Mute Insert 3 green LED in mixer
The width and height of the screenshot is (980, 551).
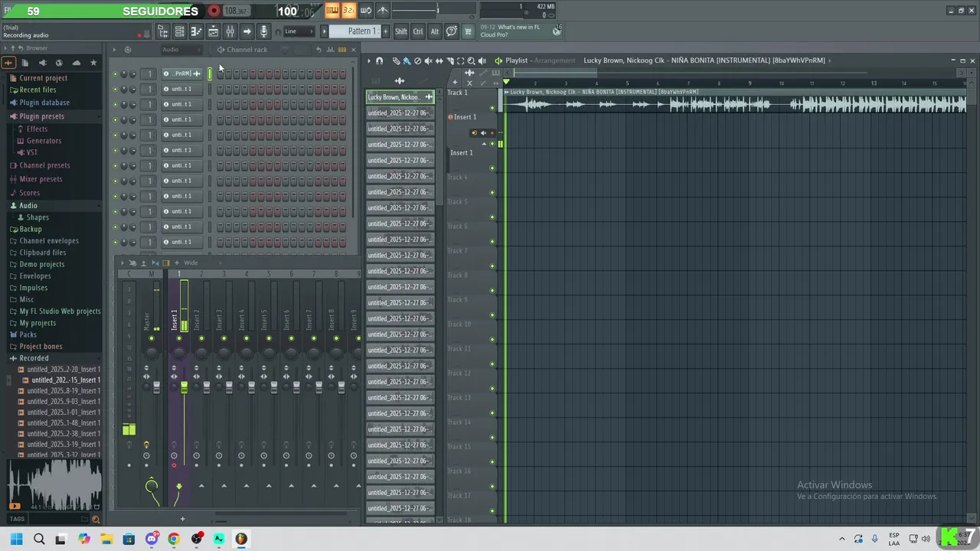pyautogui.click(x=224, y=338)
